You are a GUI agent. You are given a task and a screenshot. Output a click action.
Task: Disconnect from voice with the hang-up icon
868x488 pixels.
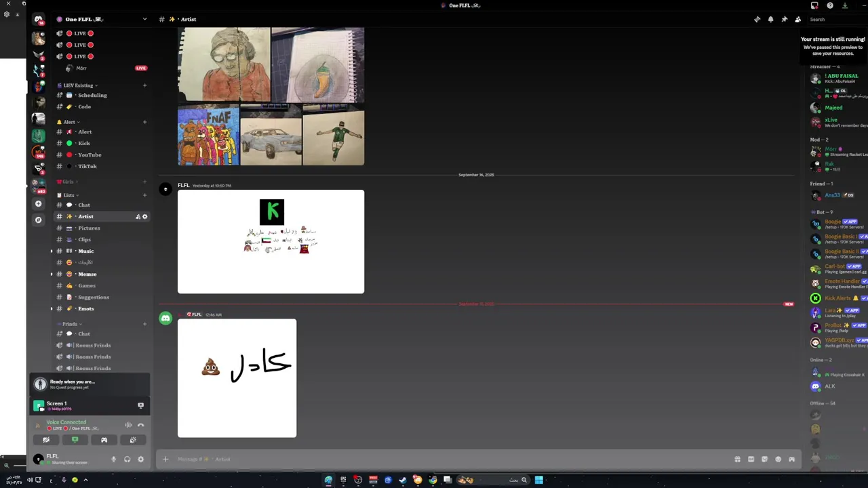coord(140,425)
